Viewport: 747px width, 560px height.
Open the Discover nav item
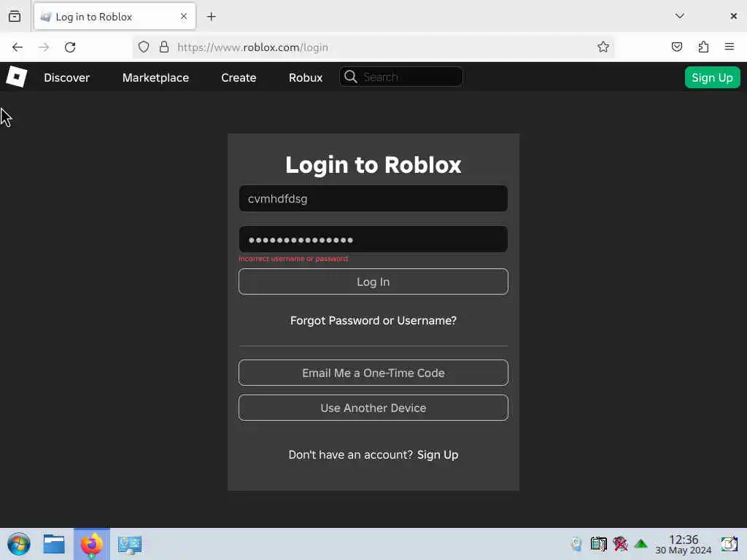coord(66,77)
